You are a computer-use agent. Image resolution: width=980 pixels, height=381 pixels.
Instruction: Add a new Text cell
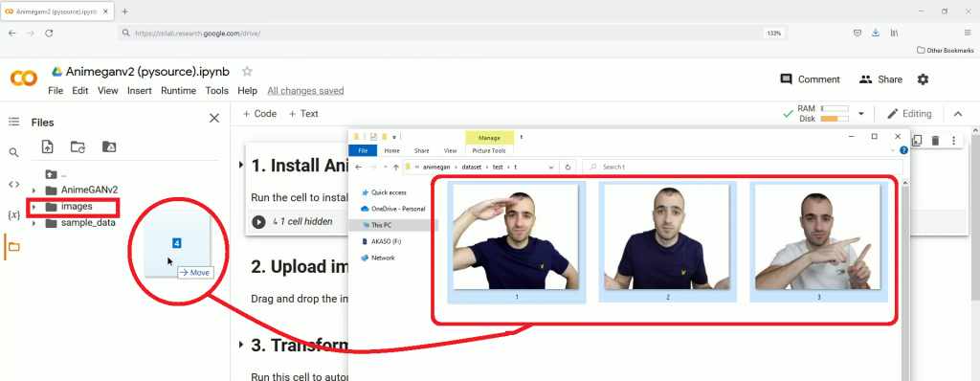tap(303, 114)
